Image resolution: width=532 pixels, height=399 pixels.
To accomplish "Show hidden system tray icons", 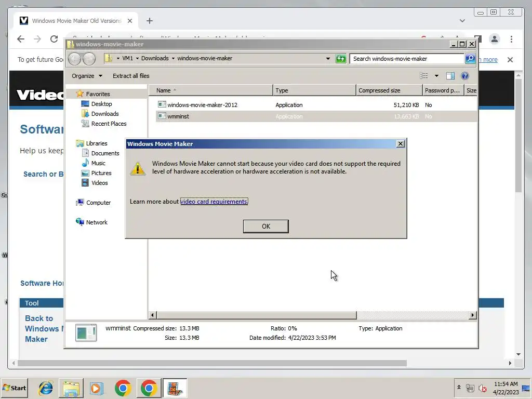I will click(x=459, y=388).
